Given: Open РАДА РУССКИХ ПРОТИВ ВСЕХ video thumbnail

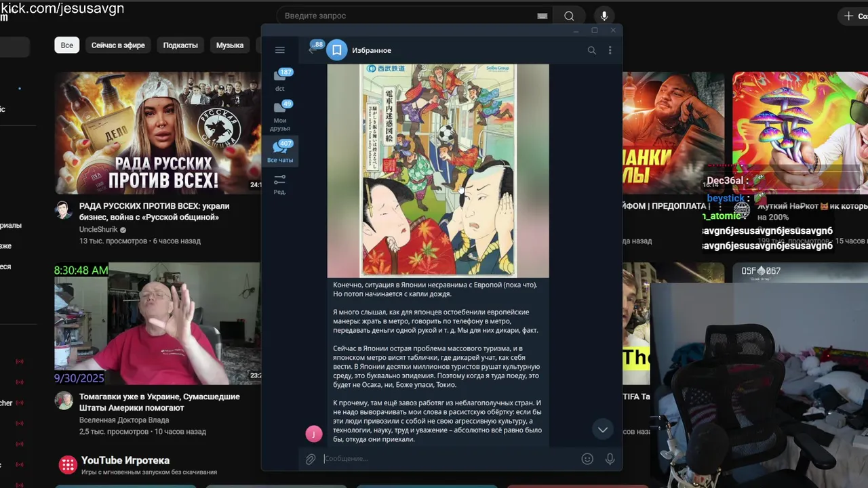Looking at the screenshot, I should click(x=157, y=133).
